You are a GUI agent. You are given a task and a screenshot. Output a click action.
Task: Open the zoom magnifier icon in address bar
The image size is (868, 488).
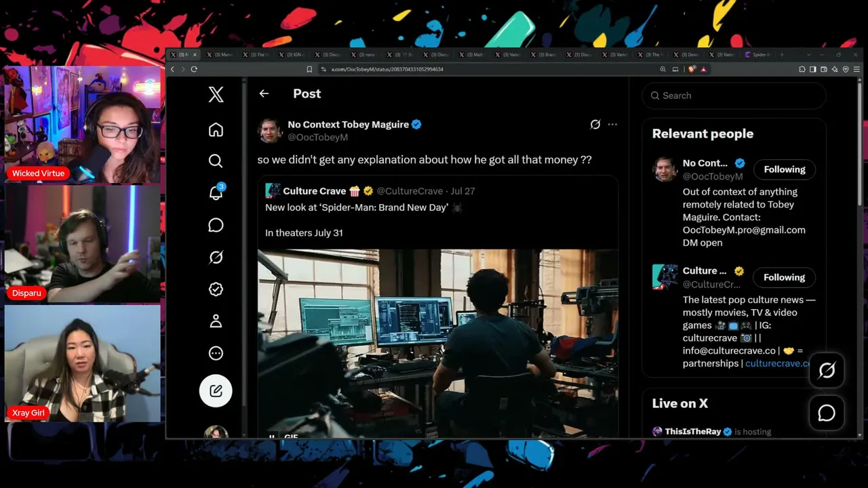pos(663,69)
